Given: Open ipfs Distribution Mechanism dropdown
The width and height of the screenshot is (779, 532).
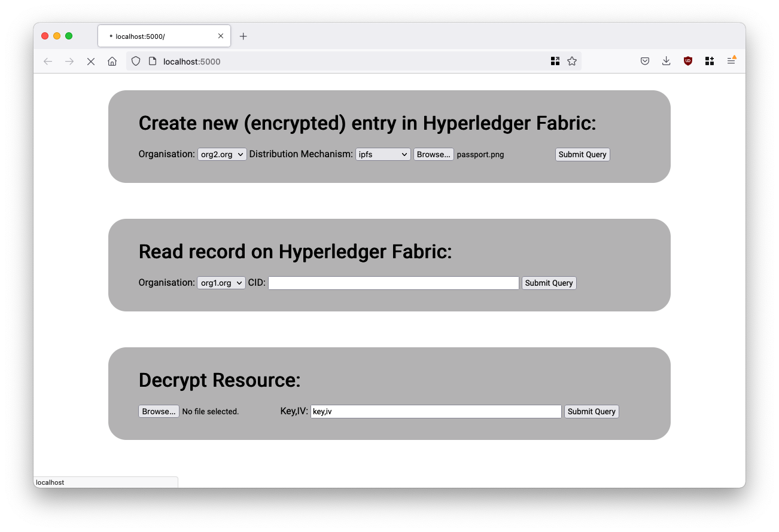Looking at the screenshot, I should (383, 154).
